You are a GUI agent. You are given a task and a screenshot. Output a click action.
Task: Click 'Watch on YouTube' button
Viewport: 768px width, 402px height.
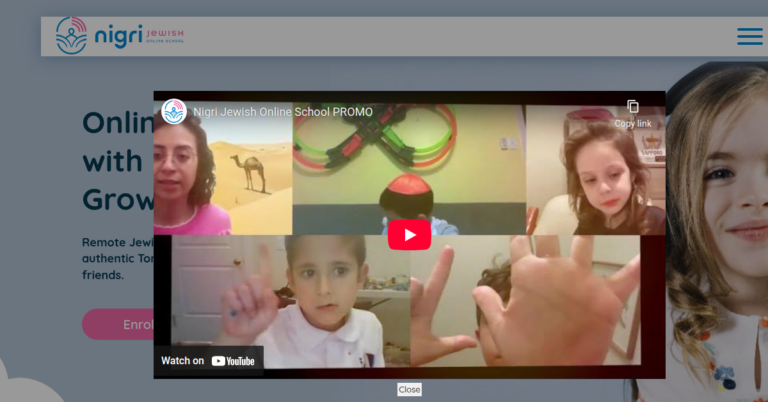tap(208, 361)
